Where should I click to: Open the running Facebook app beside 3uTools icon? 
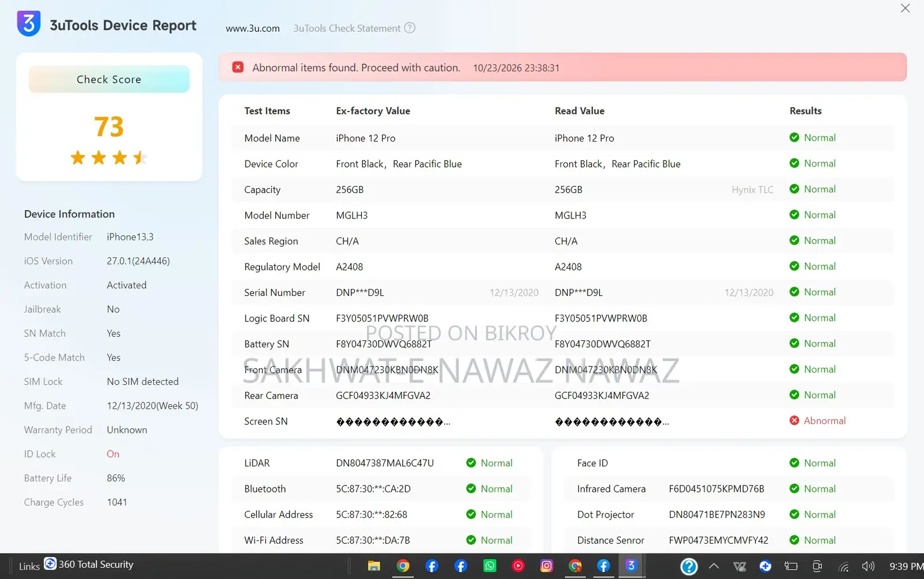(603, 566)
